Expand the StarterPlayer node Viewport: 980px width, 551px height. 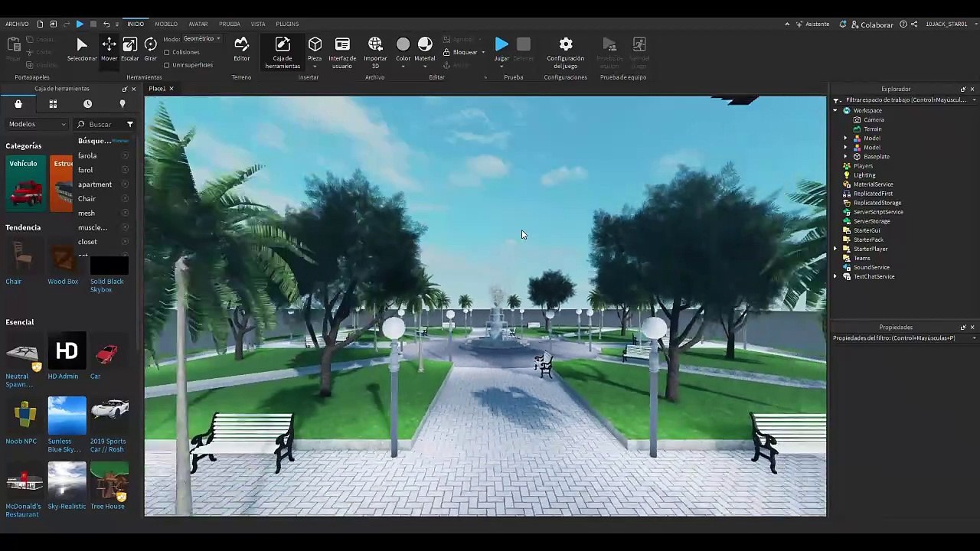pos(835,249)
